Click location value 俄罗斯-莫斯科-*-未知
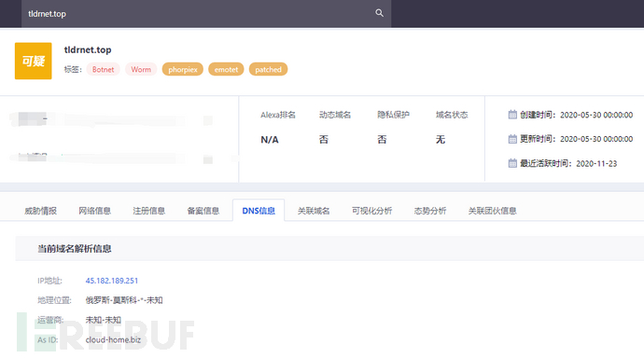Screen dimensions: 644x358 pyautogui.click(x=124, y=300)
